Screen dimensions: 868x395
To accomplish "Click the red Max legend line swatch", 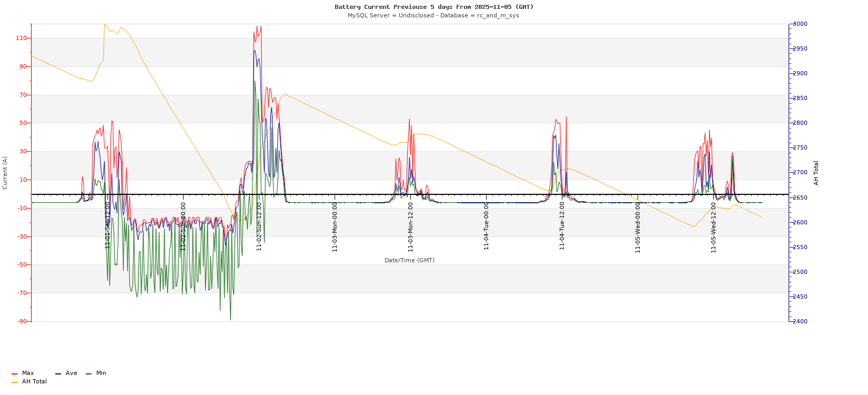I will [14, 374].
